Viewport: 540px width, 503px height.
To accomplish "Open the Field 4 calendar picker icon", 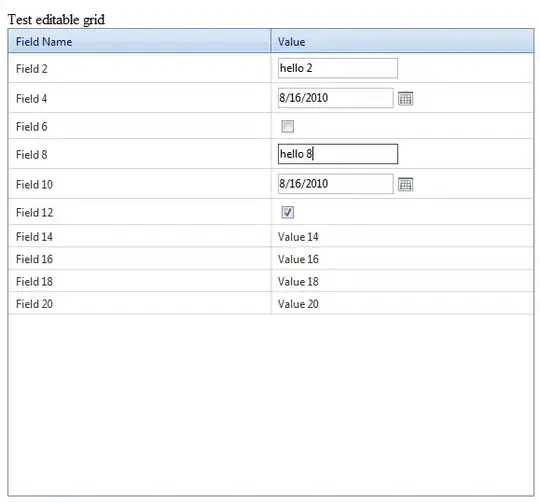I will click(405, 99).
